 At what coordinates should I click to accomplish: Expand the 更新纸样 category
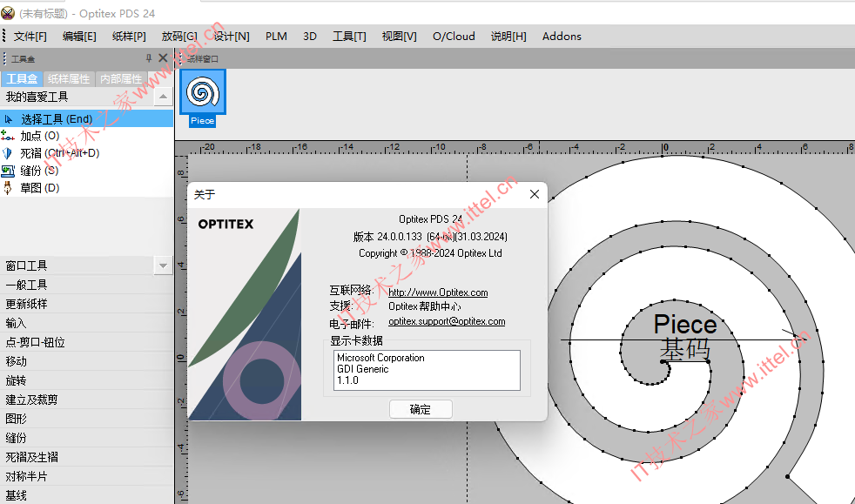pyautogui.click(x=87, y=304)
